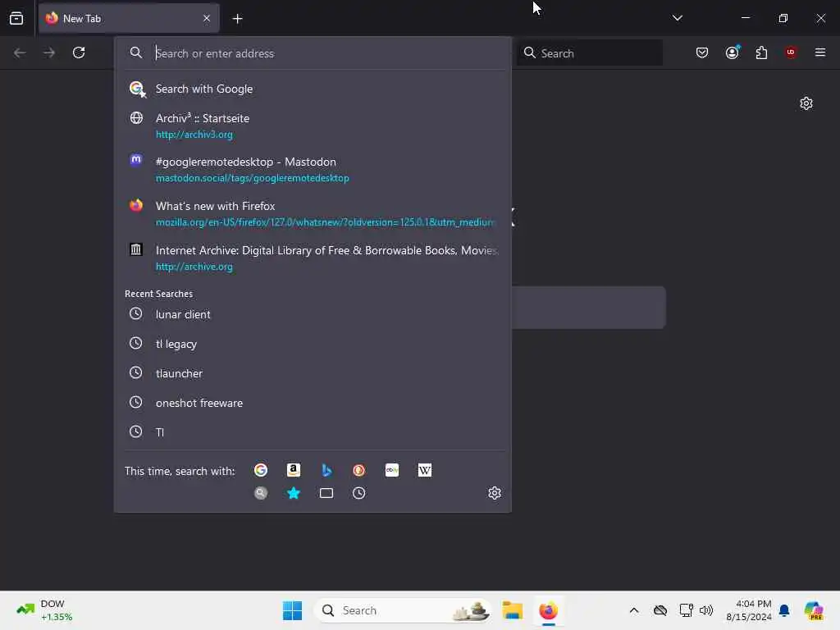Follow the mastodon.social/tags/googleremotedesktop URL
840x630 pixels.
pos(253,178)
